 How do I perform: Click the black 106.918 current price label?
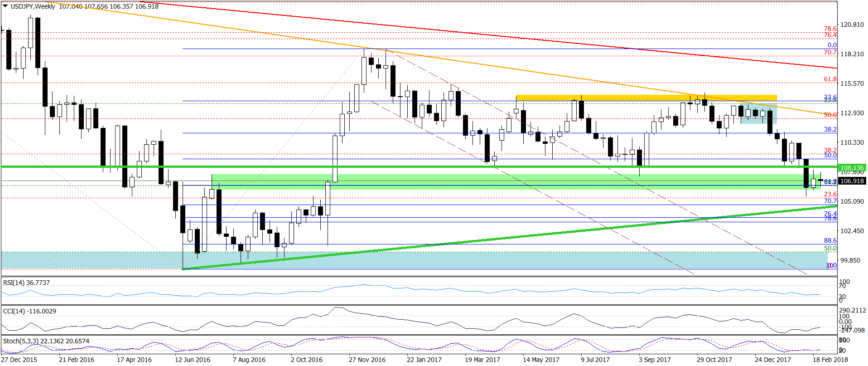852,181
